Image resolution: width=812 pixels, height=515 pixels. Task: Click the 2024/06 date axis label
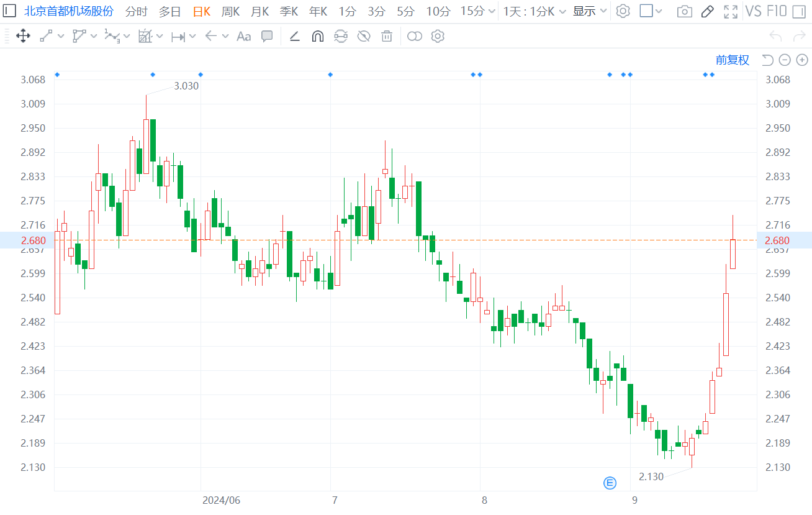pos(221,500)
